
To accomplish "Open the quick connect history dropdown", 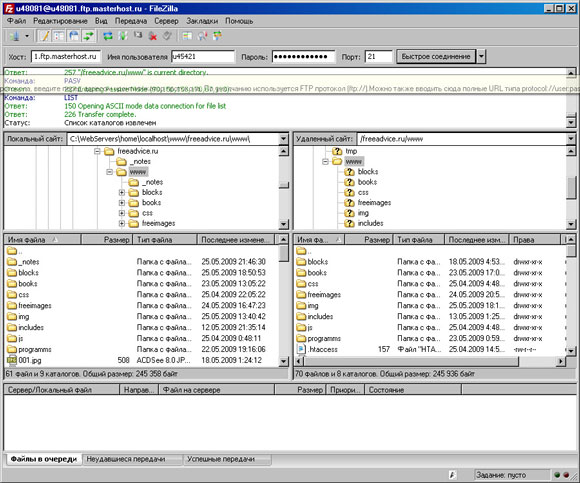I will [x=481, y=57].
